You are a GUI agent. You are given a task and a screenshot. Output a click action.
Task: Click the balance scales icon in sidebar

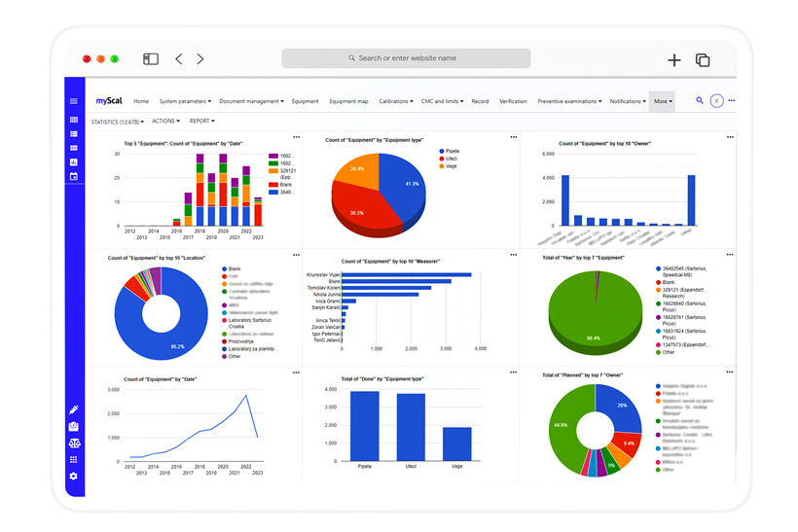point(74,443)
